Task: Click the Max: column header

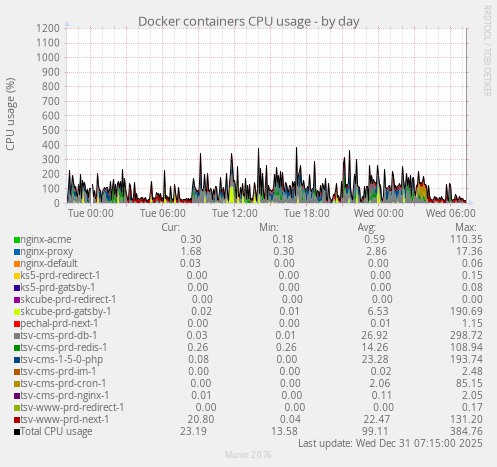Action: click(466, 227)
